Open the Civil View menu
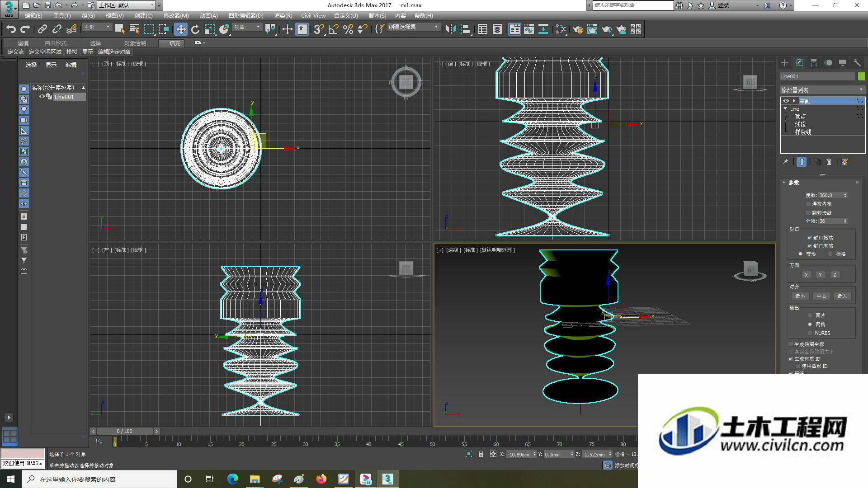Image resolution: width=868 pixels, height=489 pixels. [x=313, y=16]
